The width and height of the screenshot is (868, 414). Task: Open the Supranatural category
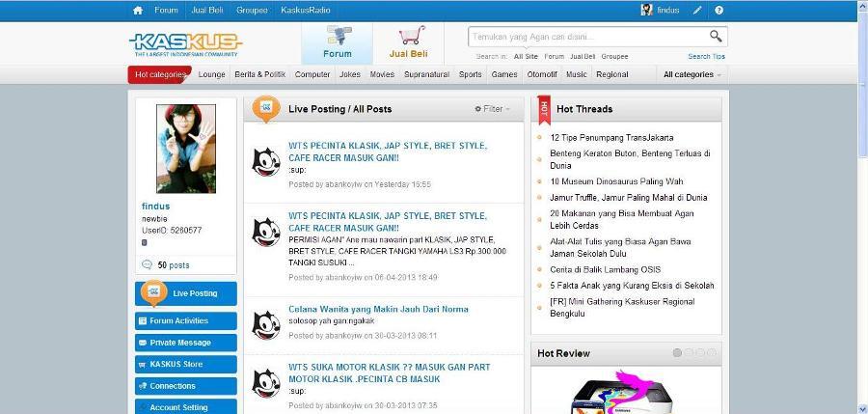427,74
